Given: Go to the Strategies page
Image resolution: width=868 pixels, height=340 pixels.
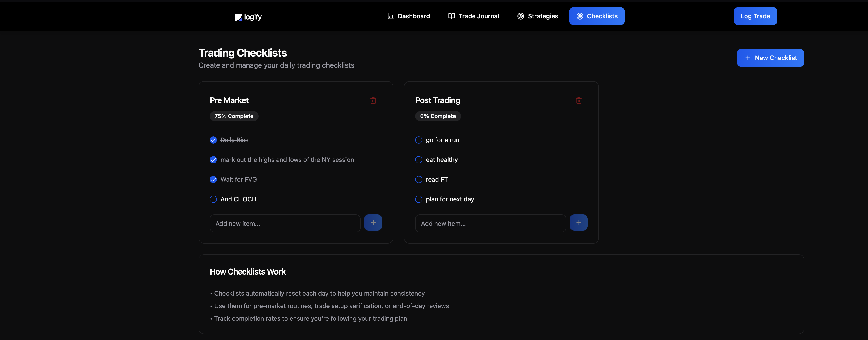Looking at the screenshot, I should click(538, 16).
